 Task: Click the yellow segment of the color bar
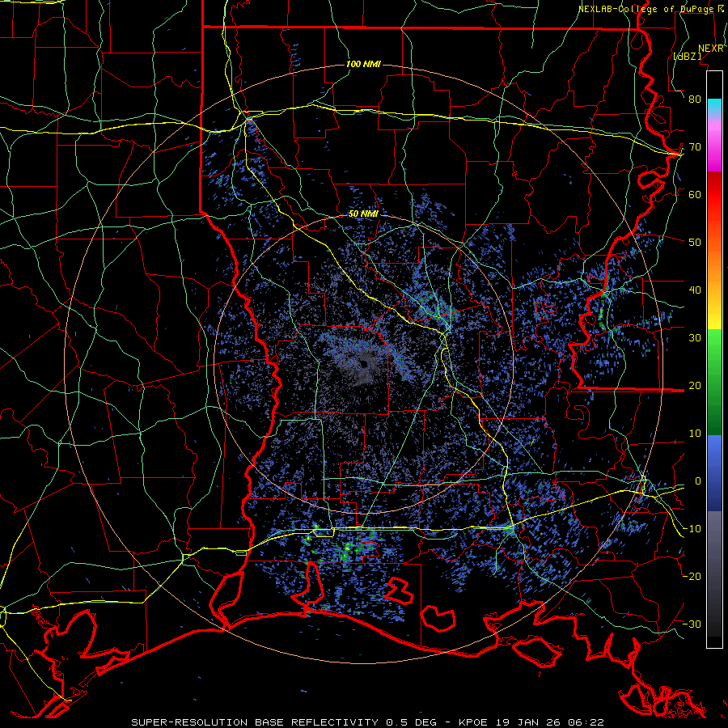coord(714,311)
